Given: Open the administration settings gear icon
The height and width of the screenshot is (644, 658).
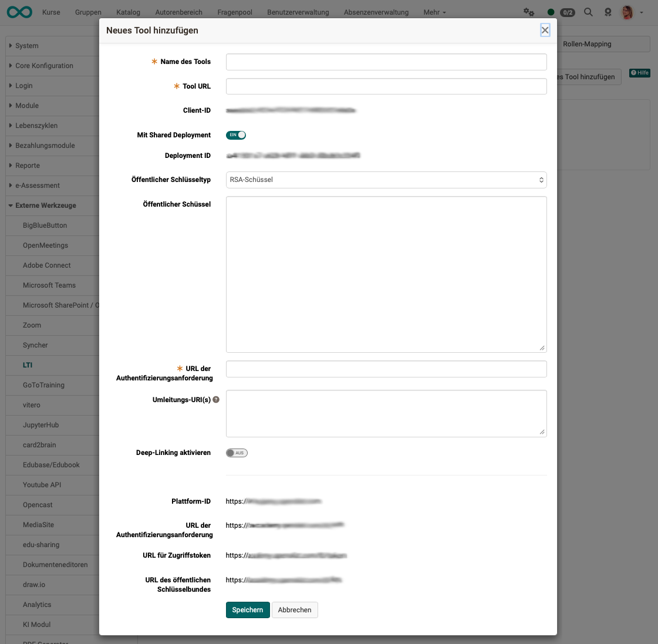Looking at the screenshot, I should 529,12.
